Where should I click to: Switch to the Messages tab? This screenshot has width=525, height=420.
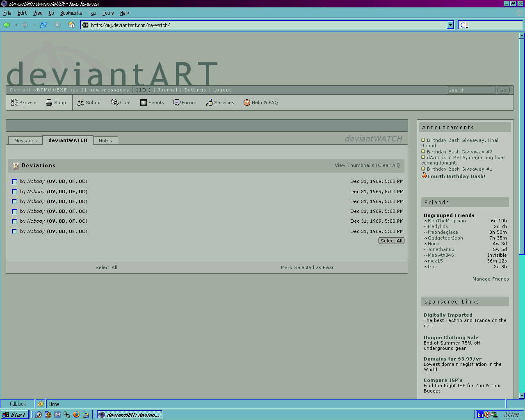tap(25, 141)
